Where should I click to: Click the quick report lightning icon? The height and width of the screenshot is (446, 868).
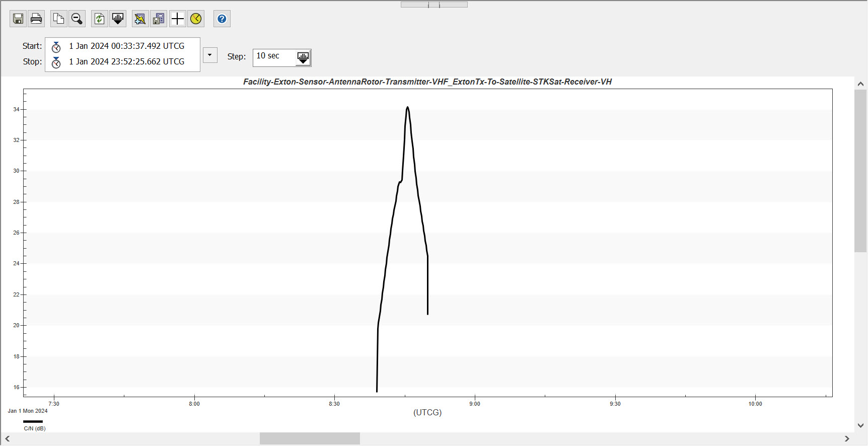point(140,19)
